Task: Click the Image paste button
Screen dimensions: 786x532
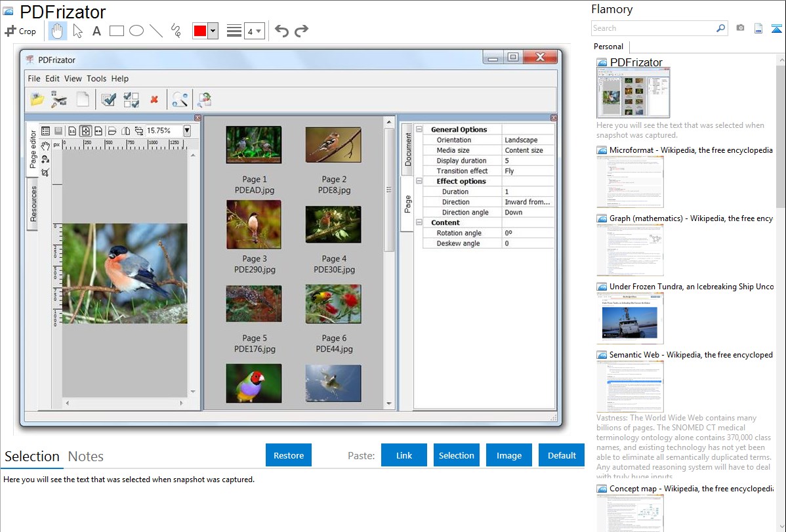Action: click(508, 455)
